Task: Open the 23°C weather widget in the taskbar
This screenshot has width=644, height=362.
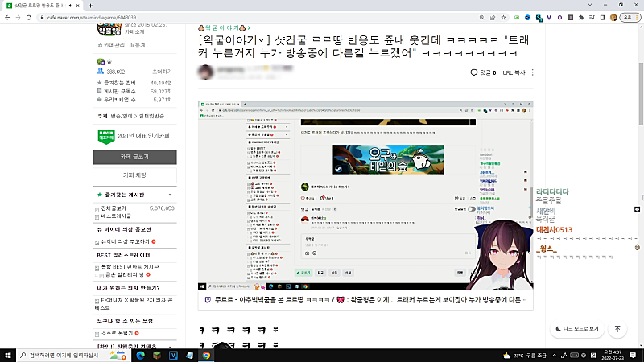Action: pos(525,356)
